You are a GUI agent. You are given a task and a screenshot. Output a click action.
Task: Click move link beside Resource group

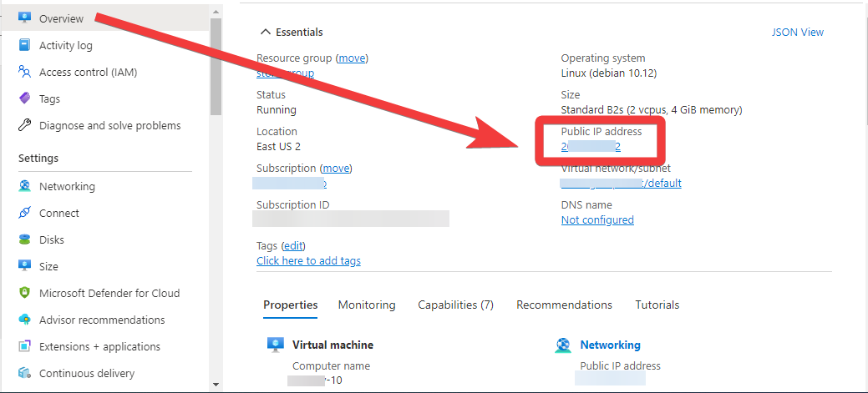coord(352,58)
